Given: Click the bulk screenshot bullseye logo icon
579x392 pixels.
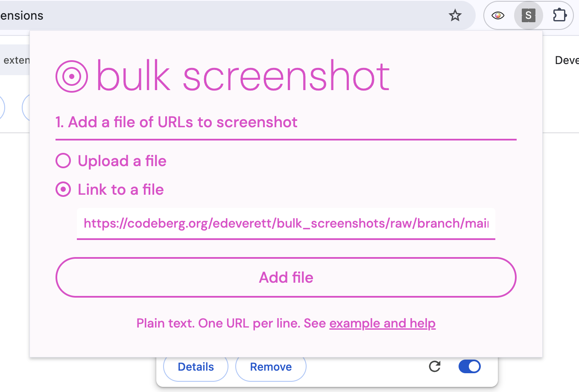Looking at the screenshot, I should click(70, 76).
